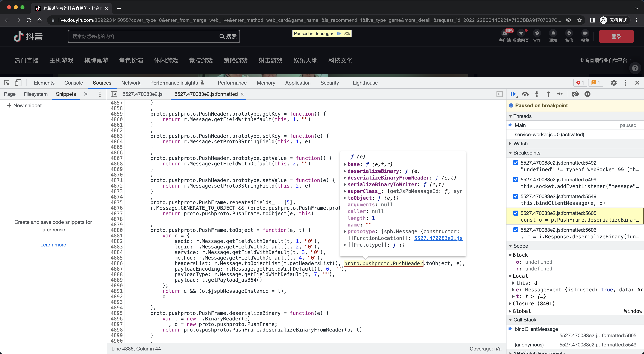
Task: Open the 射击游戏 category
Action: [x=271, y=60]
